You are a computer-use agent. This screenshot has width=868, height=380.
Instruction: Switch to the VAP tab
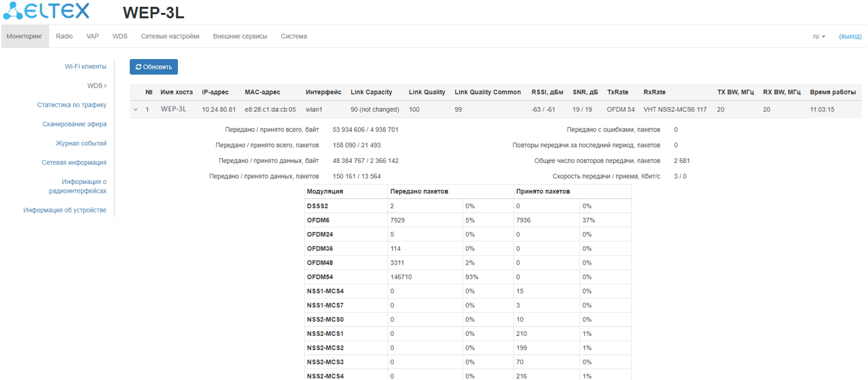[x=92, y=37]
